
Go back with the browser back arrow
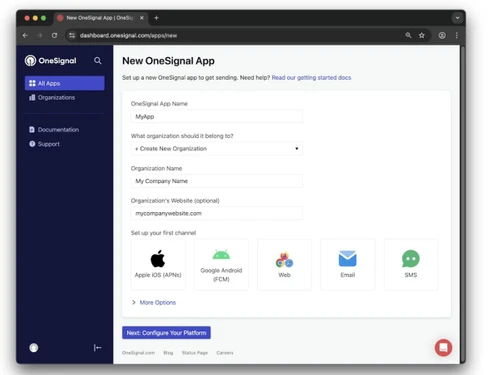tap(25, 35)
